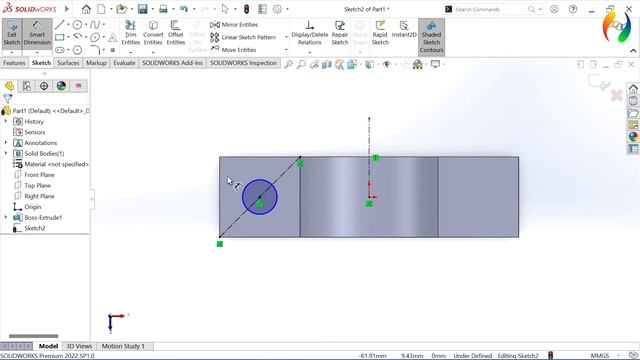The height and width of the screenshot is (360, 640).
Task: Open Display/Delete Relations
Action: click(x=309, y=33)
